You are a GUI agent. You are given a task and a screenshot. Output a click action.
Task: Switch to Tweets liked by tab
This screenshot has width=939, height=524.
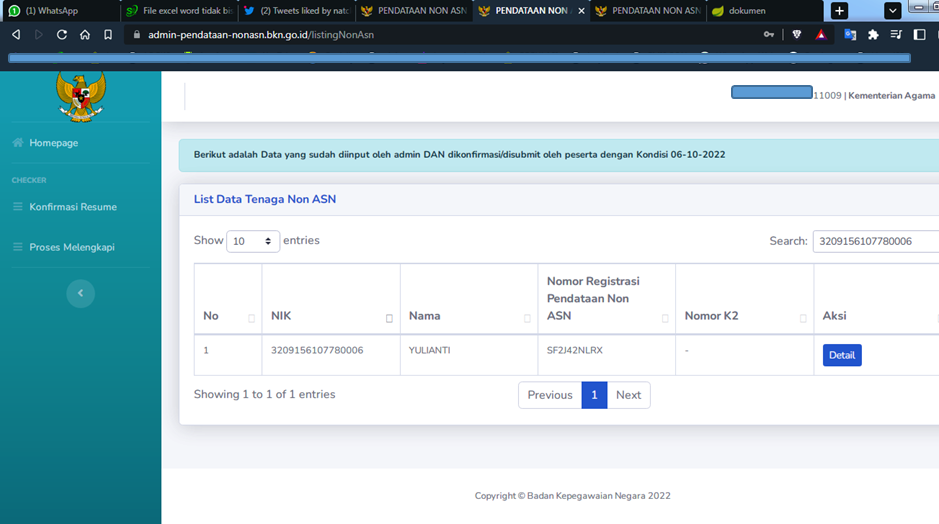click(x=297, y=11)
